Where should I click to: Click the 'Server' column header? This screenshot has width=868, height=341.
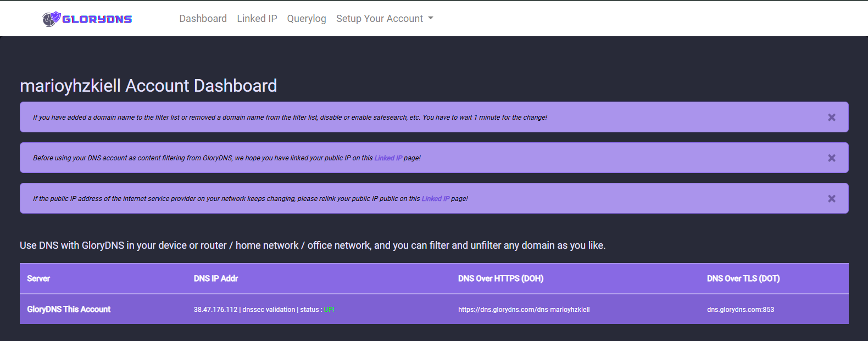(x=38, y=278)
